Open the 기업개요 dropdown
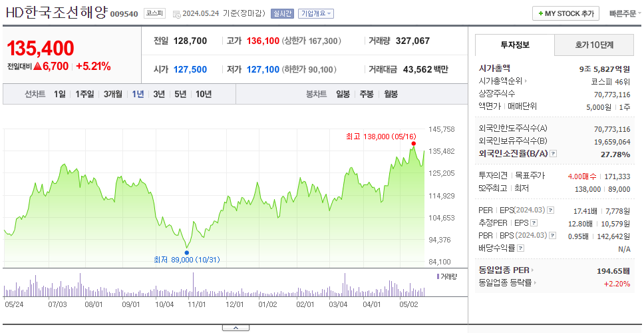644x333 pixels. coord(315,13)
